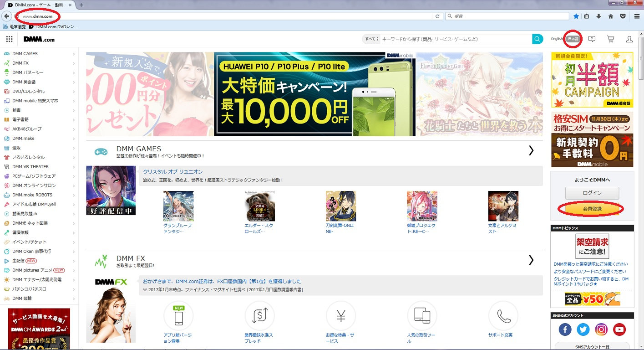Click the yen benefits services icon
The width and height of the screenshot is (644, 350).
(341, 316)
